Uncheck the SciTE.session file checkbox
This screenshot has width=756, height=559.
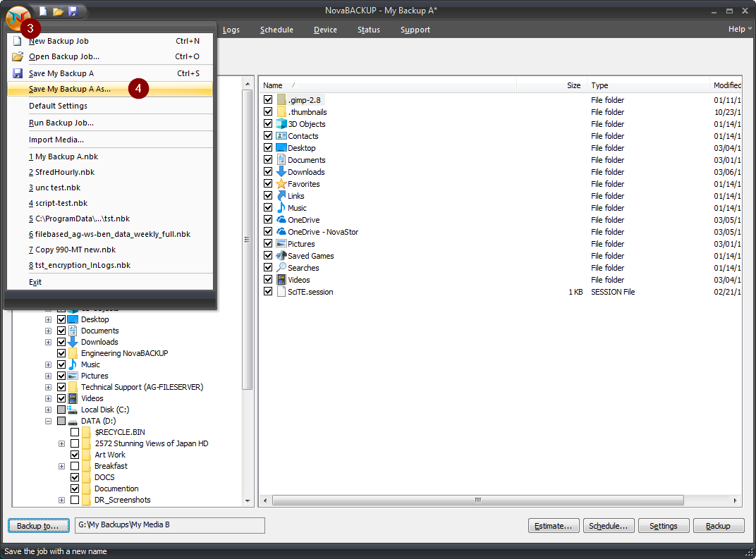pyautogui.click(x=268, y=292)
